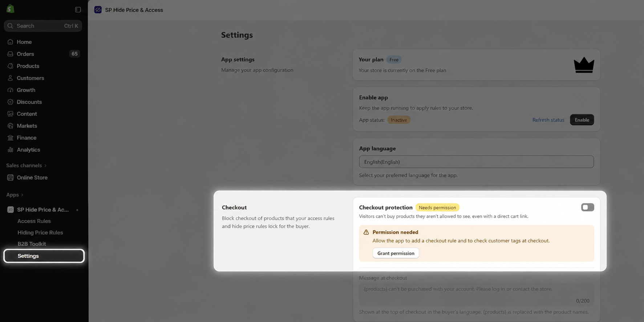Click the magnifier icon in Search
Image resolution: width=644 pixels, height=322 pixels.
[10, 26]
